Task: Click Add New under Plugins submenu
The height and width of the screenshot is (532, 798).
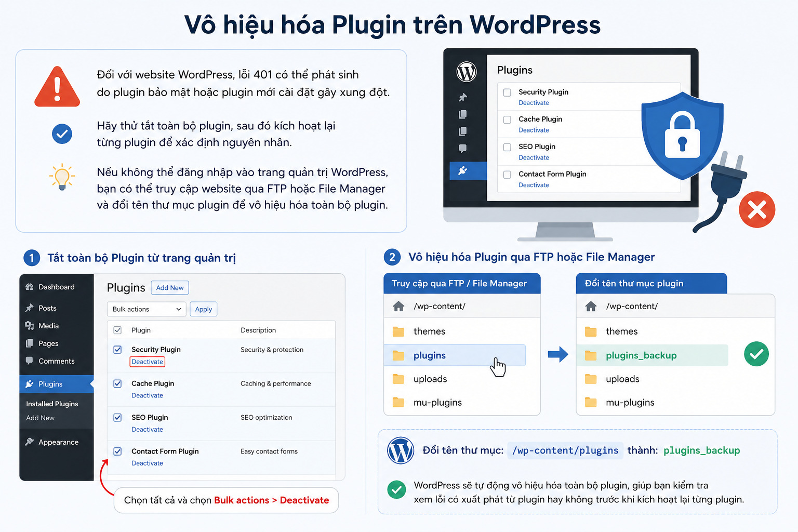Action: click(40, 418)
